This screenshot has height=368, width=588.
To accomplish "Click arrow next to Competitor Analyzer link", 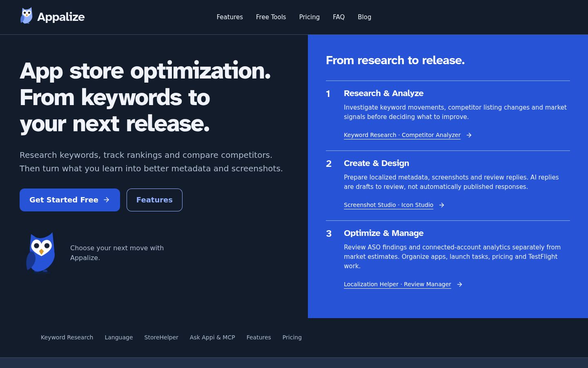I will 469,135.
